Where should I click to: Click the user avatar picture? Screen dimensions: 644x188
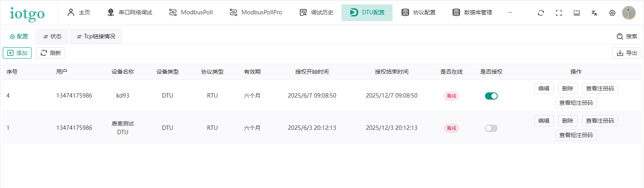tap(629, 13)
